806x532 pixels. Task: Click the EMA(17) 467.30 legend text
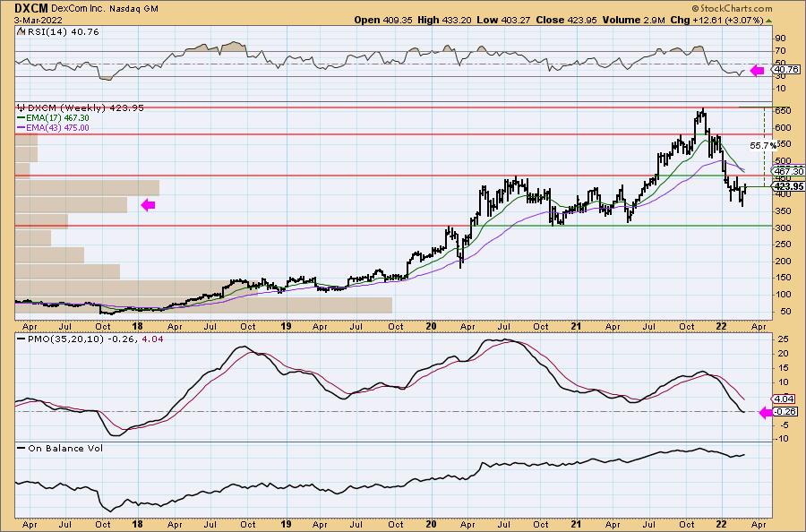click(57, 117)
